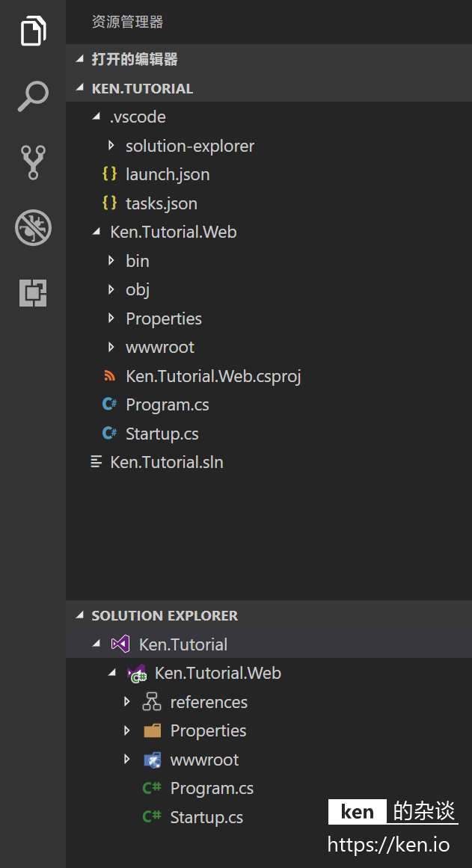
Task: Expand the bin folder arrow
Action: 111,261
